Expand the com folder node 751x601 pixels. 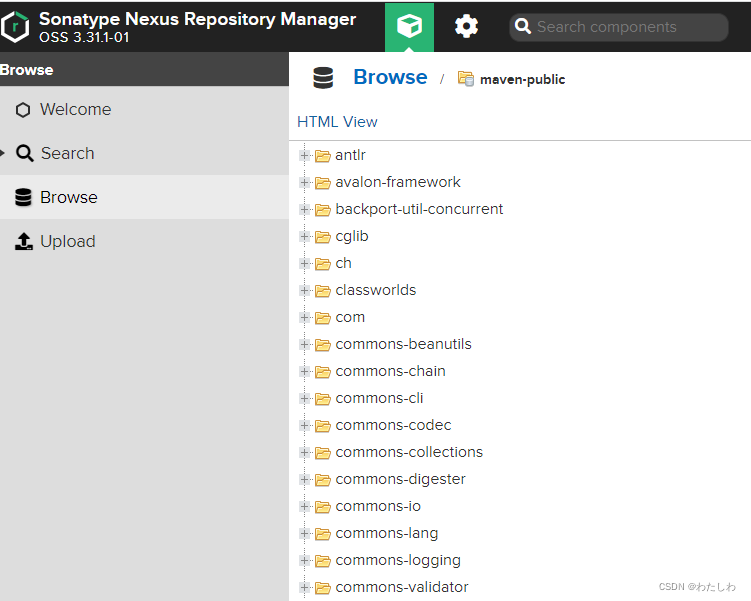point(304,318)
